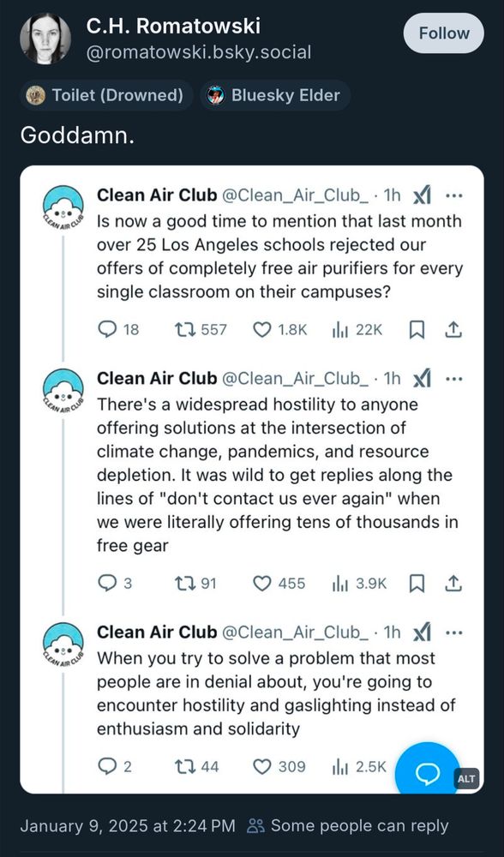Bookmark the first Clean Air Club post
The height and width of the screenshot is (857, 504).
pos(417,329)
